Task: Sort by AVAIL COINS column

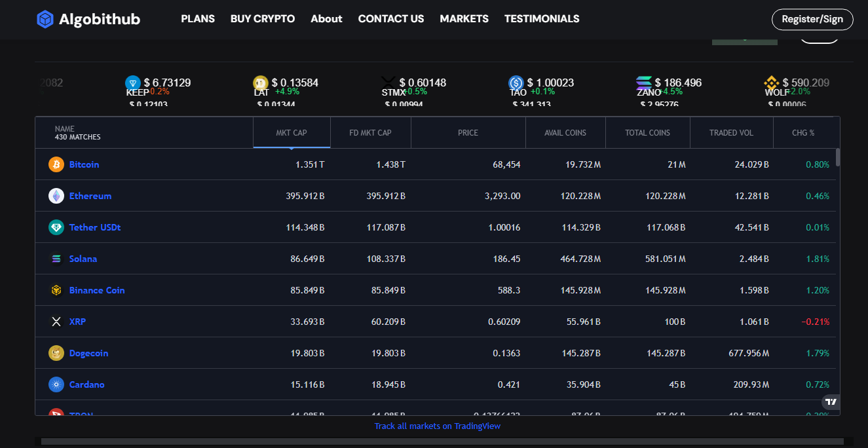Action: tap(565, 132)
